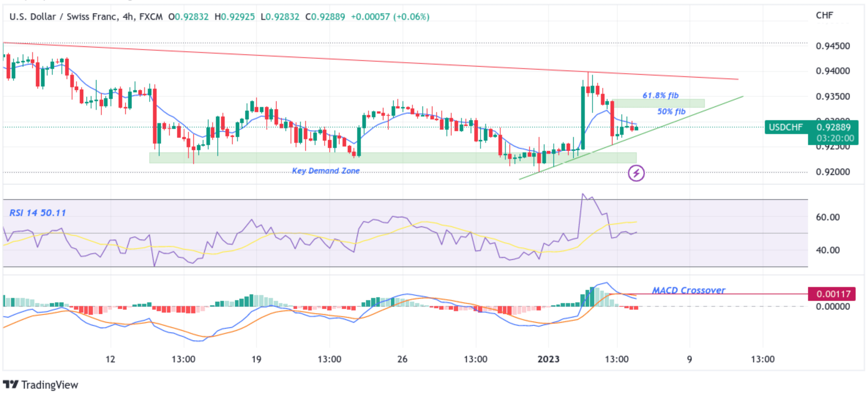Click the close value C0.92889
The height and width of the screenshot is (407, 868).
click(325, 16)
